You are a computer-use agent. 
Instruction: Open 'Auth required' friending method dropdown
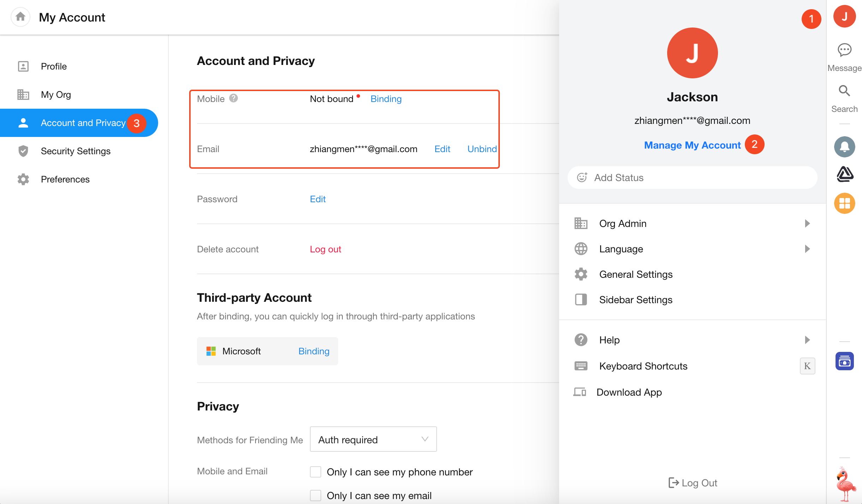pyautogui.click(x=373, y=439)
